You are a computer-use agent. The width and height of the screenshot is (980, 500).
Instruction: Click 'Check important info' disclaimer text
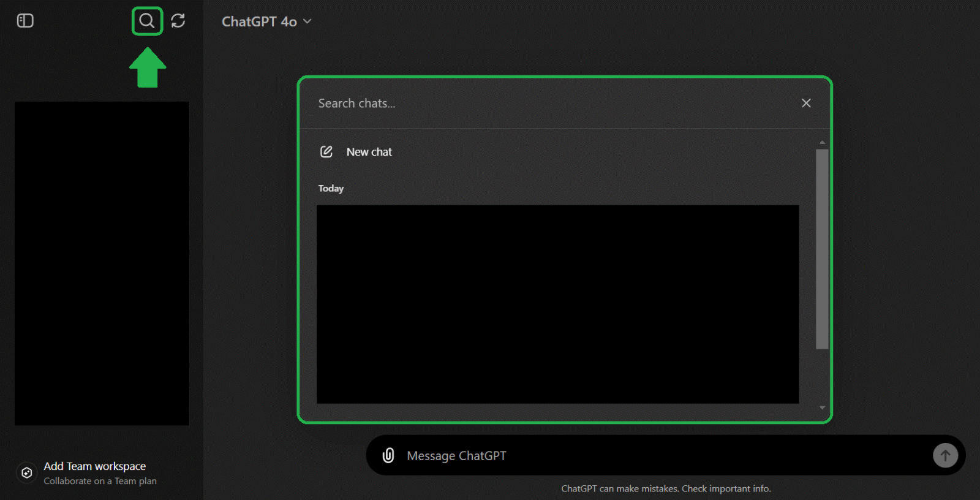[x=726, y=488]
